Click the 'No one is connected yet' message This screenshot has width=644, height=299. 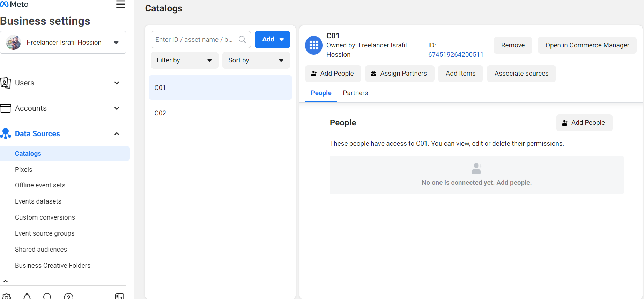pyautogui.click(x=476, y=183)
